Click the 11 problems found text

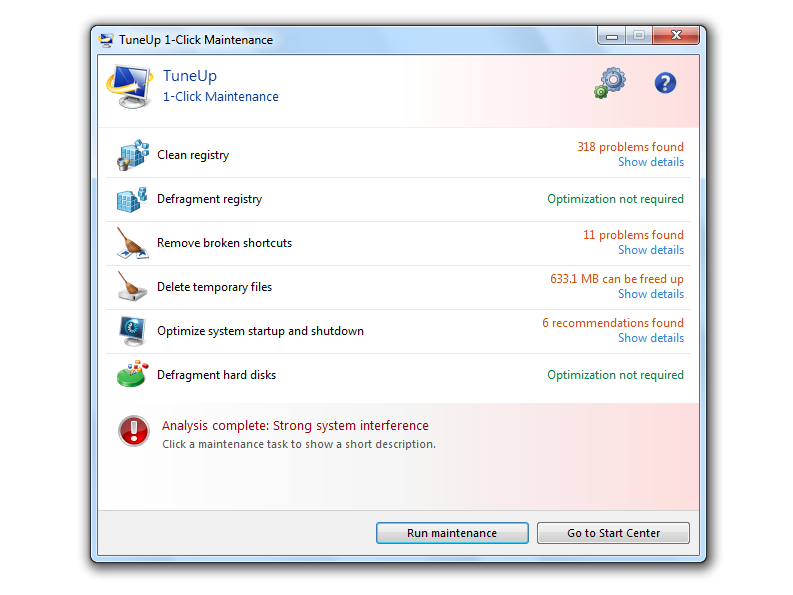pyautogui.click(x=633, y=235)
